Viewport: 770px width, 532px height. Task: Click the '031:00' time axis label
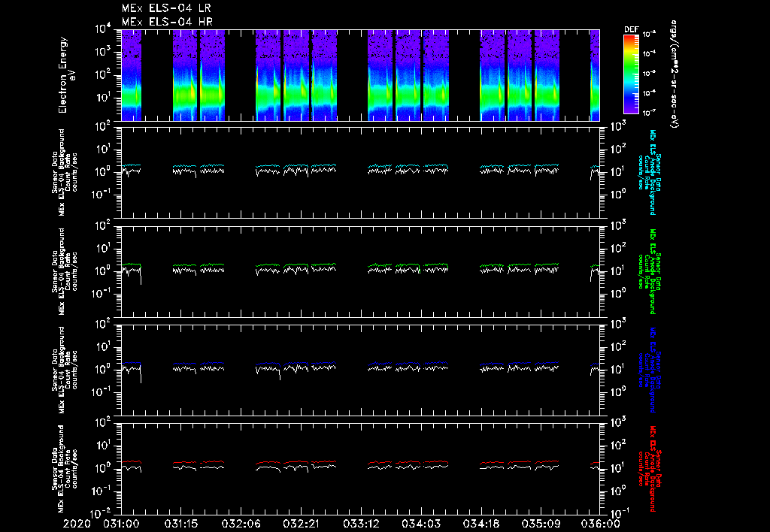[x=121, y=524]
